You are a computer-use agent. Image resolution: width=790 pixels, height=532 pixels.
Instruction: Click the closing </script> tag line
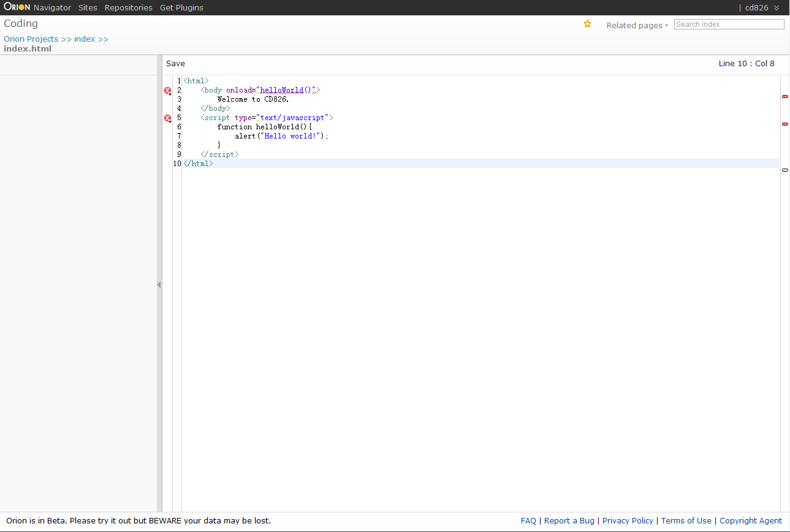(x=219, y=154)
